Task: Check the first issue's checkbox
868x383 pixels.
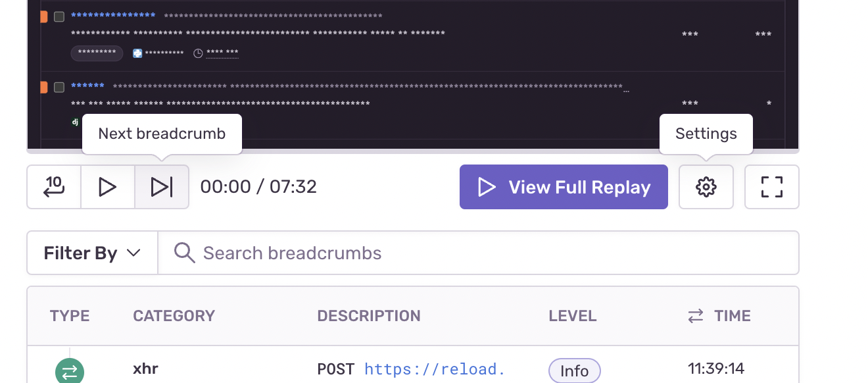Action: (59, 17)
